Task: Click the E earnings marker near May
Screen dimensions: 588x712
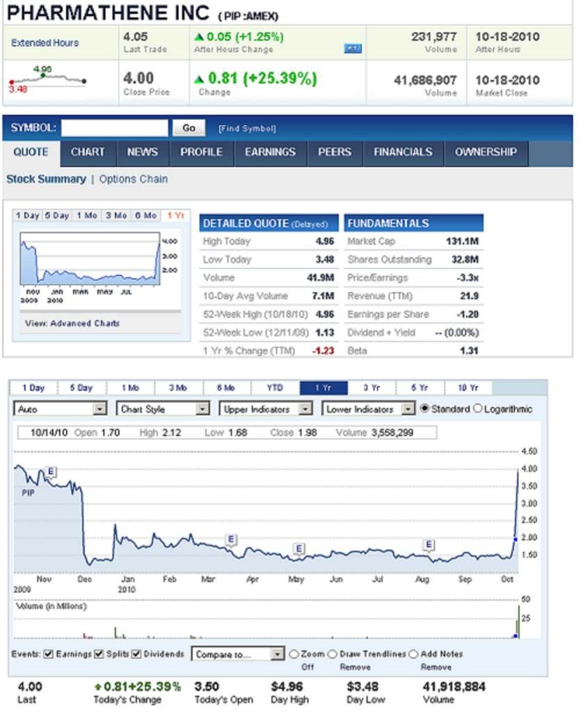Action: pyautogui.click(x=299, y=549)
